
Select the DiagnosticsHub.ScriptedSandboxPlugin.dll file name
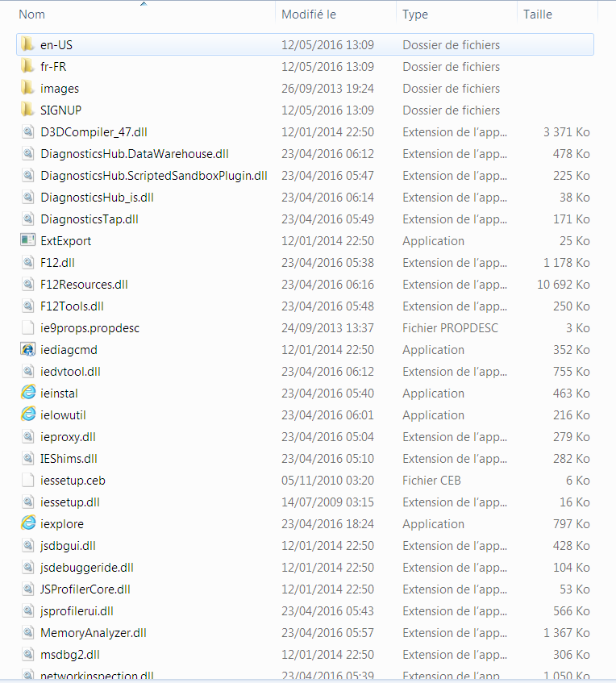pyautogui.click(x=154, y=176)
